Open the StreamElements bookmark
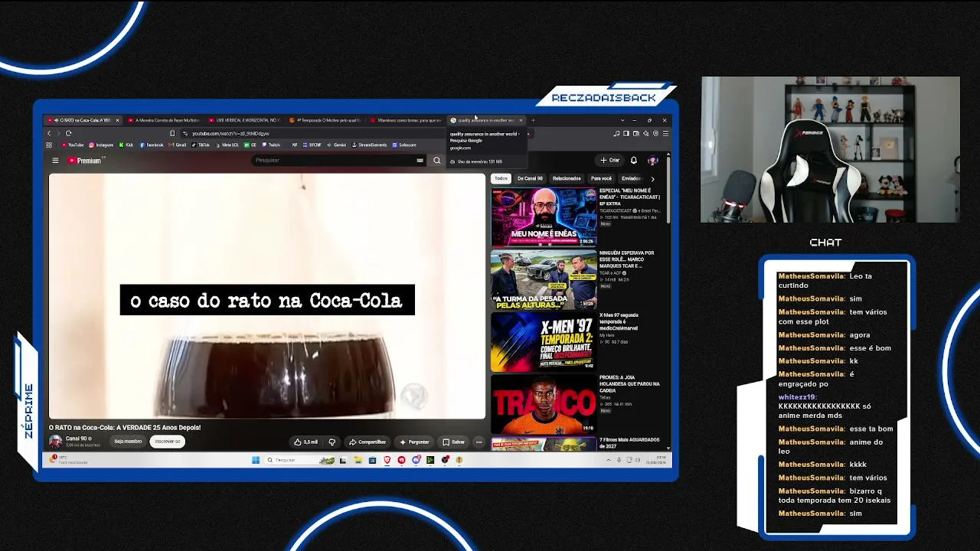Screen dimensions: 980x551 (370, 145)
